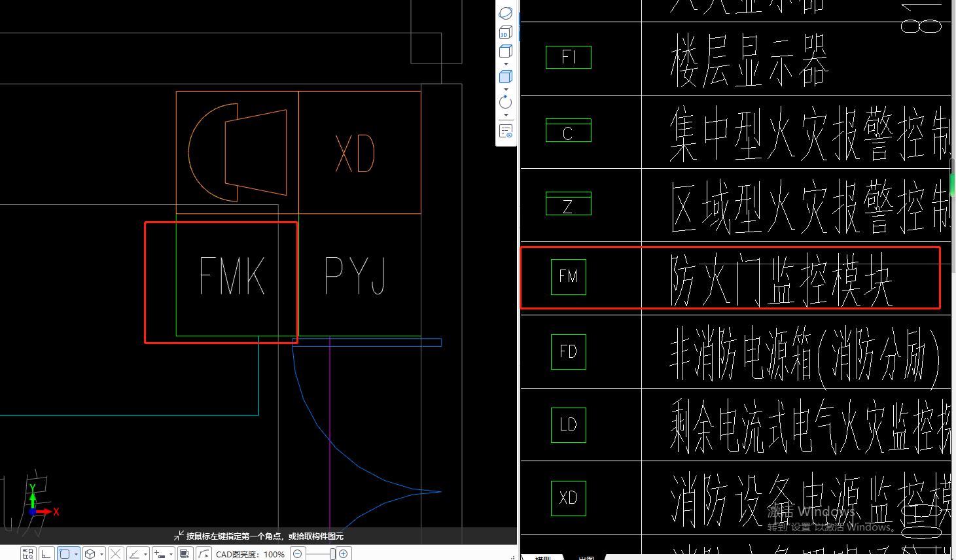Click the CAD brightness slider handle
The height and width of the screenshot is (560, 956).
pos(332,554)
